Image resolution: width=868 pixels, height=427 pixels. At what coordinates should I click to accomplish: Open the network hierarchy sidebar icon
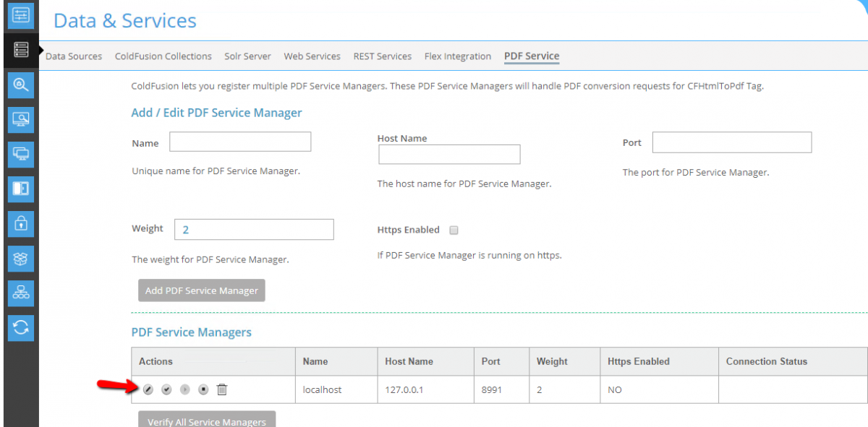point(21,293)
